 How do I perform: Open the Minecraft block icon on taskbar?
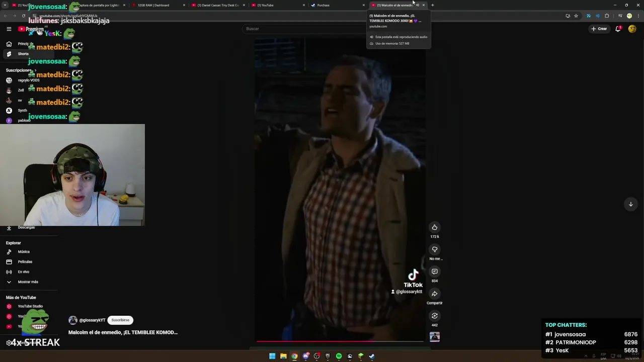(x=361, y=356)
